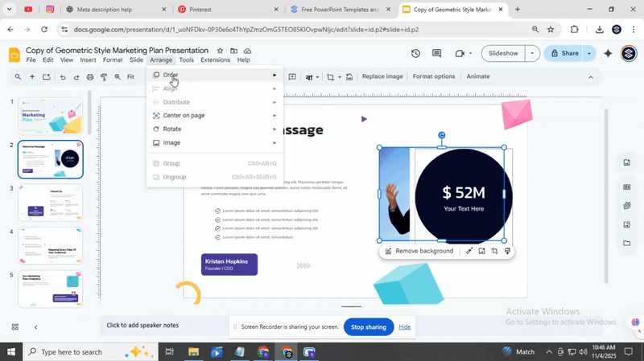The width and height of the screenshot is (644, 361).
Task: Click the undo arrow in toolbar
Action: [x=62, y=77]
